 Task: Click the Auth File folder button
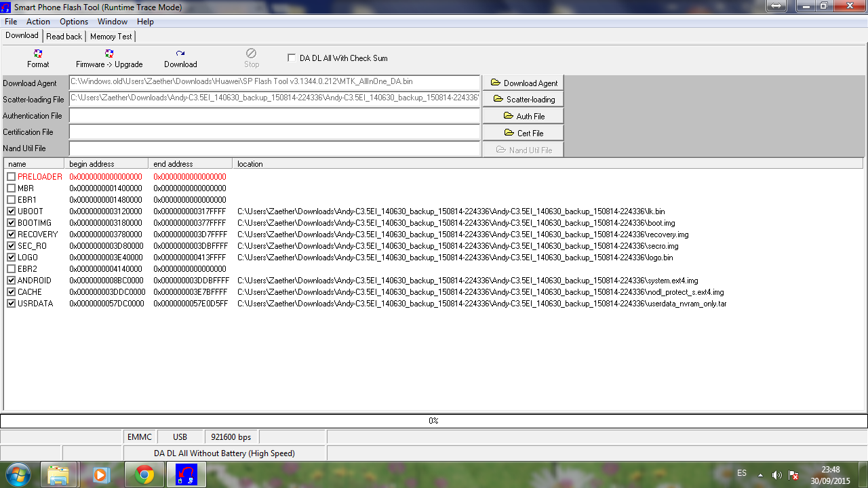tap(523, 116)
